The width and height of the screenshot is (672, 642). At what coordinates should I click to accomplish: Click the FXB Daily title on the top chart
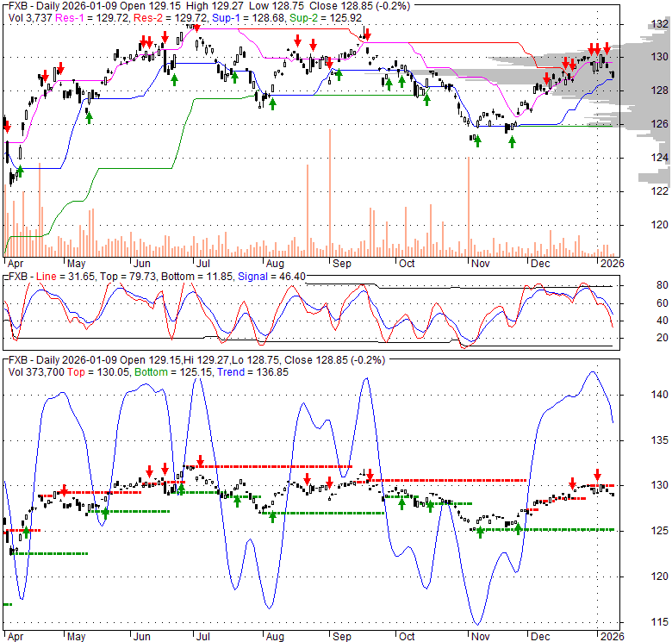click(52, 5)
